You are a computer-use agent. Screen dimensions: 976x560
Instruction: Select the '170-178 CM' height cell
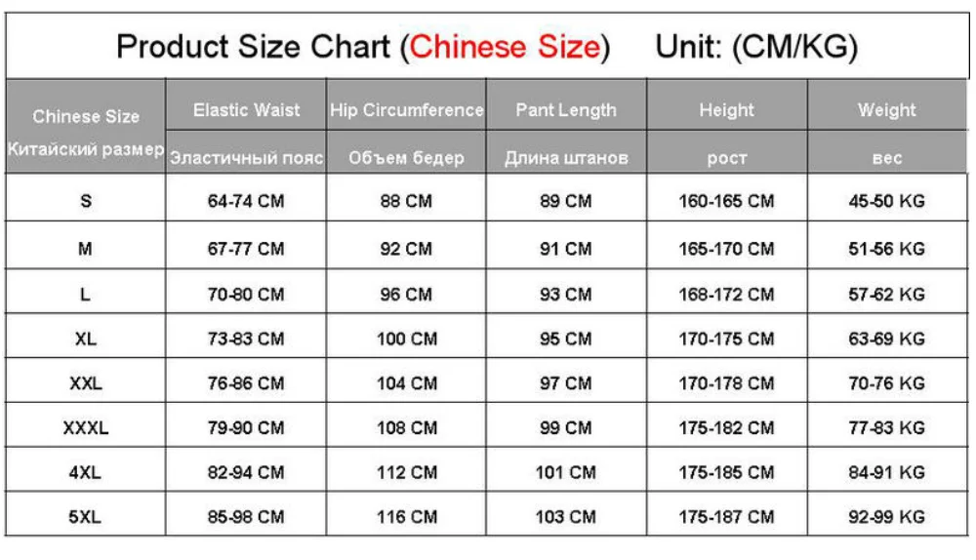click(726, 383)
